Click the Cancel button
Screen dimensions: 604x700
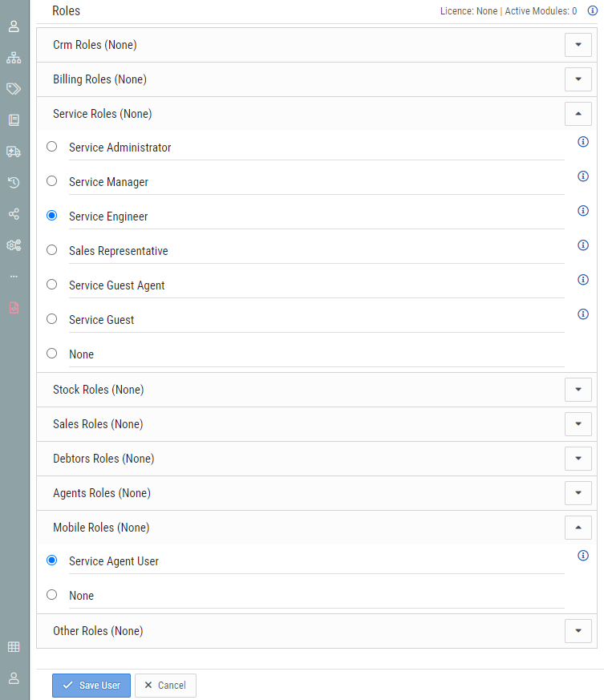coord(165,686)
